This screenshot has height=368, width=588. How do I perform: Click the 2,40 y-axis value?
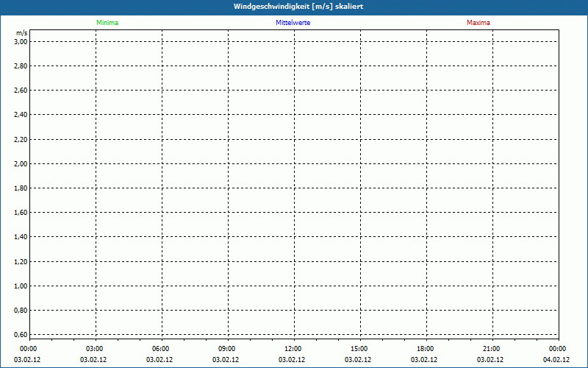click(x=21, y=115)
